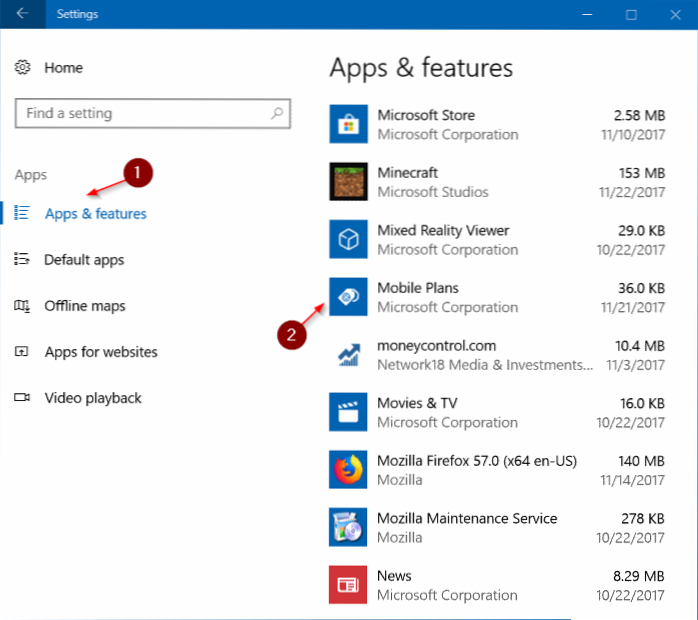698x620 pixels.
Task: Click the Home gear icon
Action: 23,68
